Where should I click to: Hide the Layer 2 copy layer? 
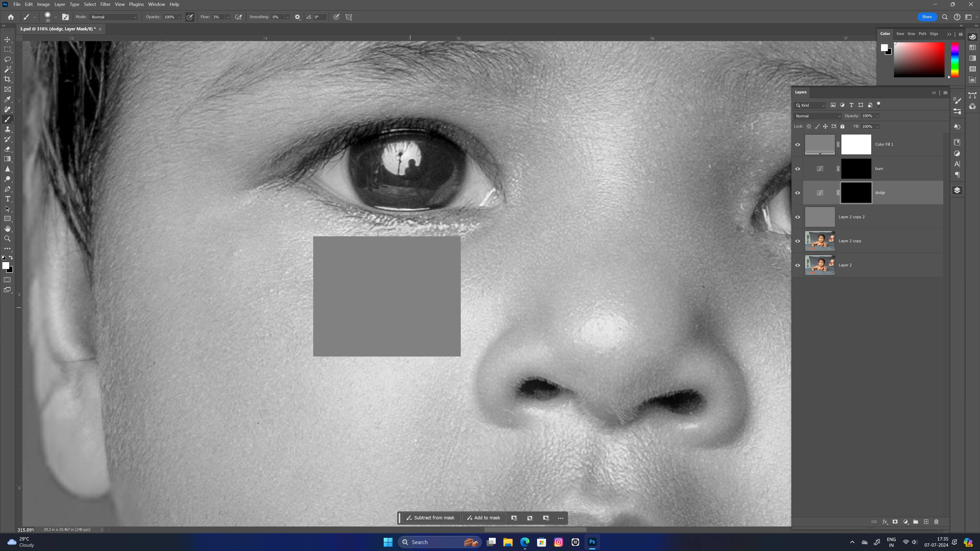point(797,241)
